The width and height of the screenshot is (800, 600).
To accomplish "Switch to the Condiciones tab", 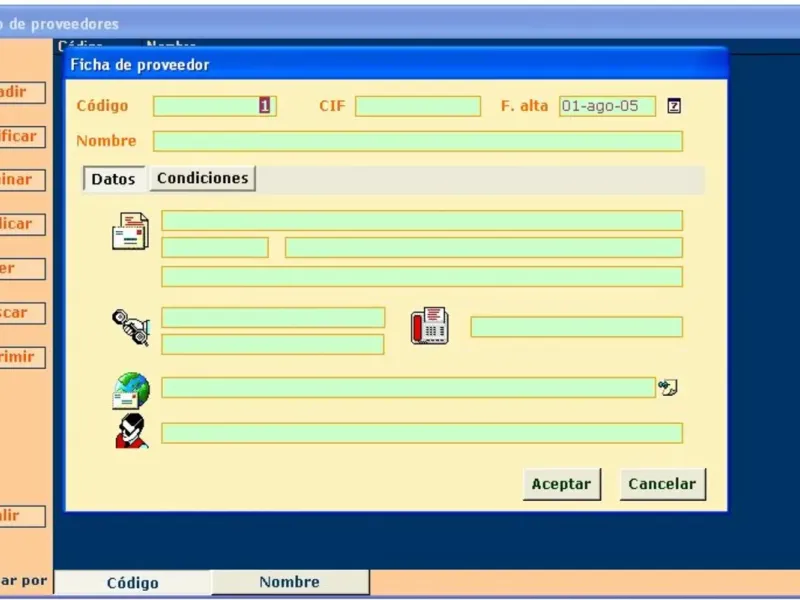I will [x=203, y=178].
